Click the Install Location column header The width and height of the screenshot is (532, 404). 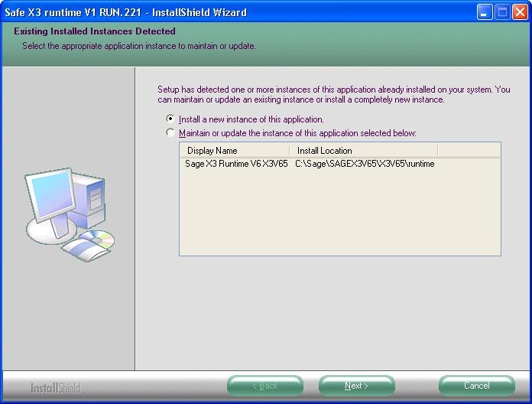click(364, 151)
